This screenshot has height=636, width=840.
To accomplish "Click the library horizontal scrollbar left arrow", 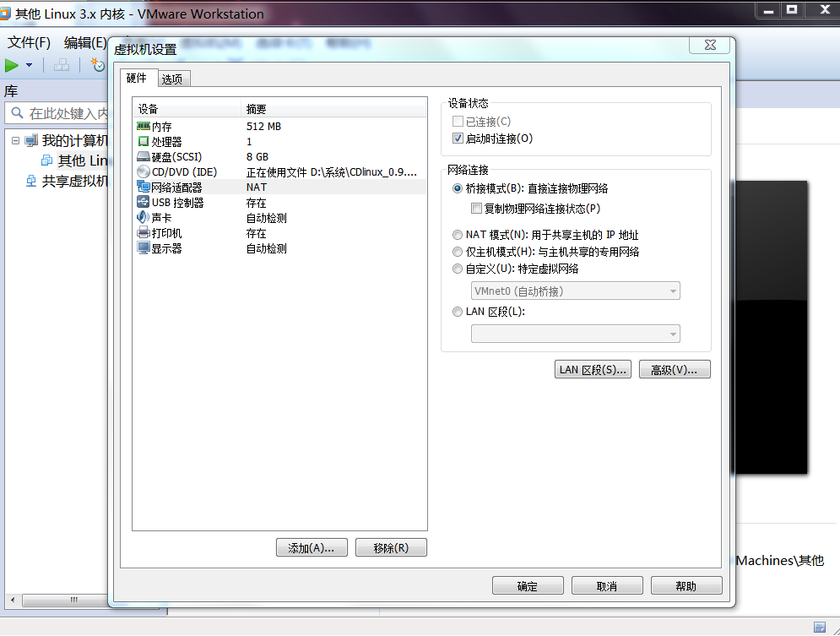I will tap(13, 600).
